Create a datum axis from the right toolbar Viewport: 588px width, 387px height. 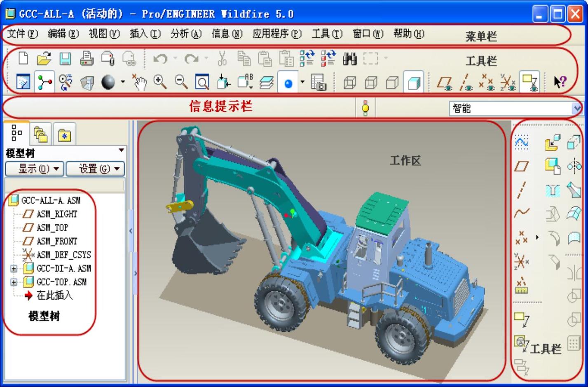point(522,190)
